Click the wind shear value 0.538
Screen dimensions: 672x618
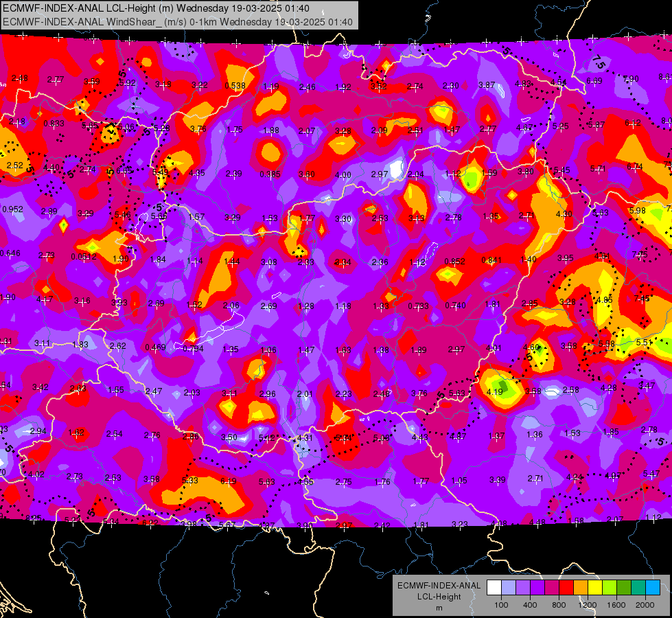(x=235, y=86)
